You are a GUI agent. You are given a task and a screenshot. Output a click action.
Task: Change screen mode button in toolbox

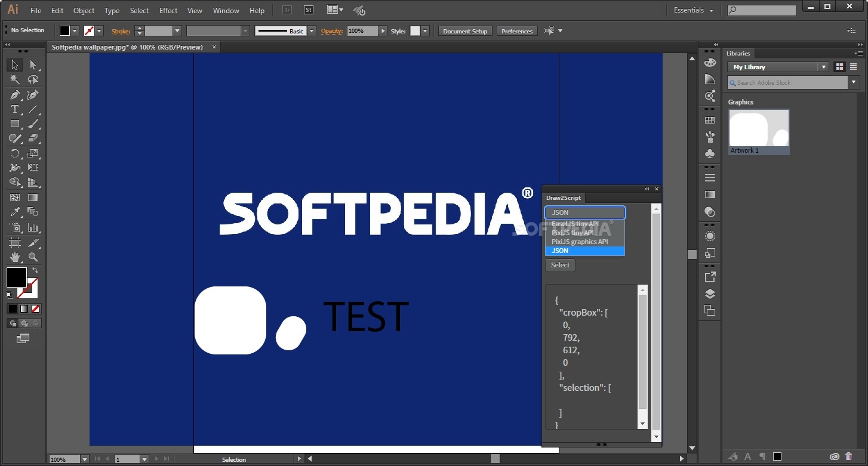point(23,338)
